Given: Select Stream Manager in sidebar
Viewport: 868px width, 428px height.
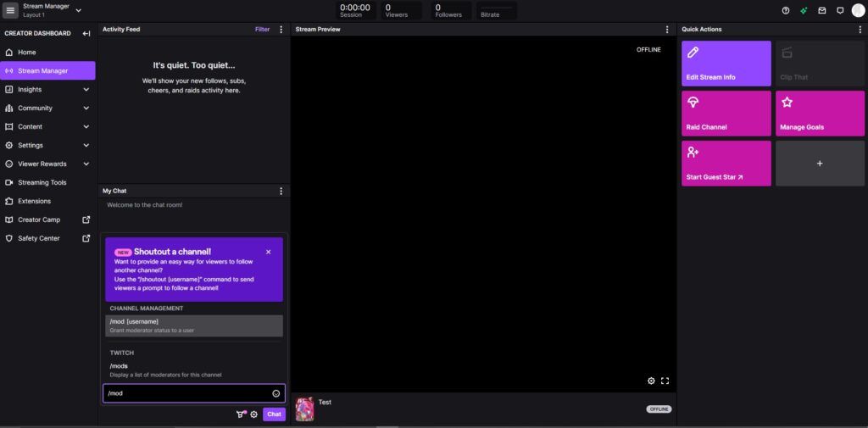Looking at the screenshot, I should coord(47,71).
